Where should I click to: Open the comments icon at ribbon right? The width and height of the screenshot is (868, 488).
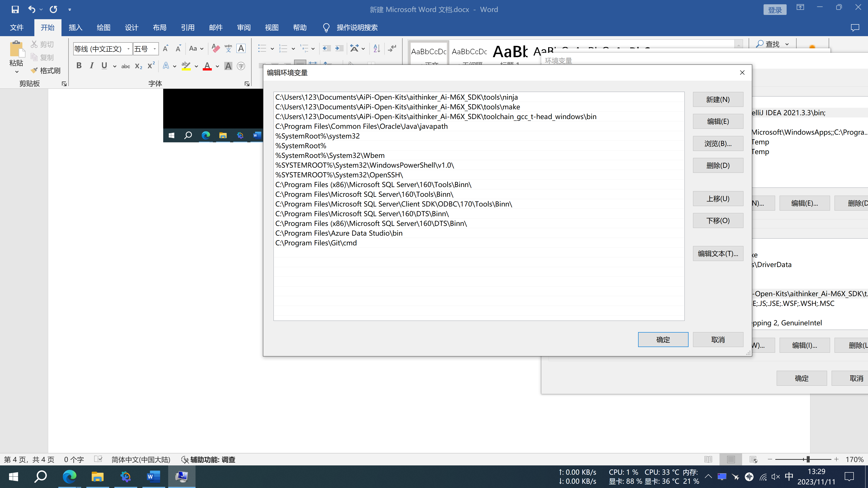coord(855,28)
